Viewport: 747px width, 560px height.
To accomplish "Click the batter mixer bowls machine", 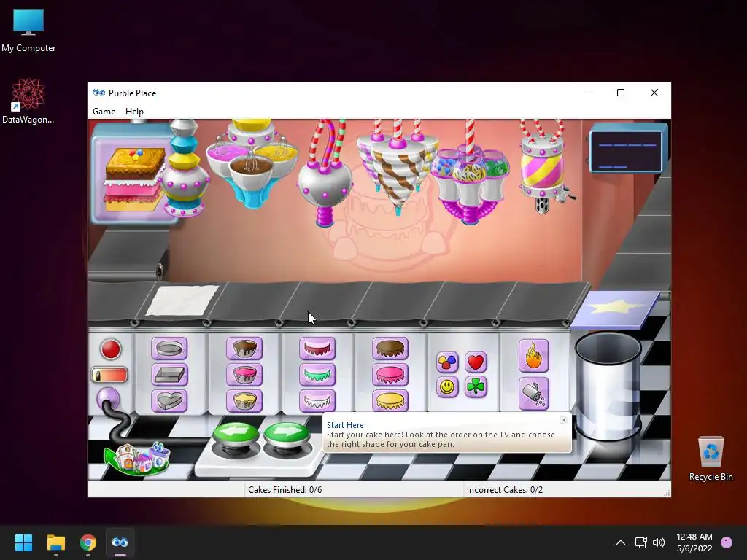I will [x=252, y=164].
